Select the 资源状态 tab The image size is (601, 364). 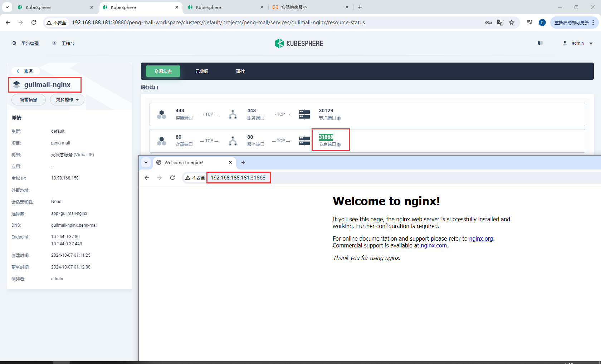pos(163,71)
